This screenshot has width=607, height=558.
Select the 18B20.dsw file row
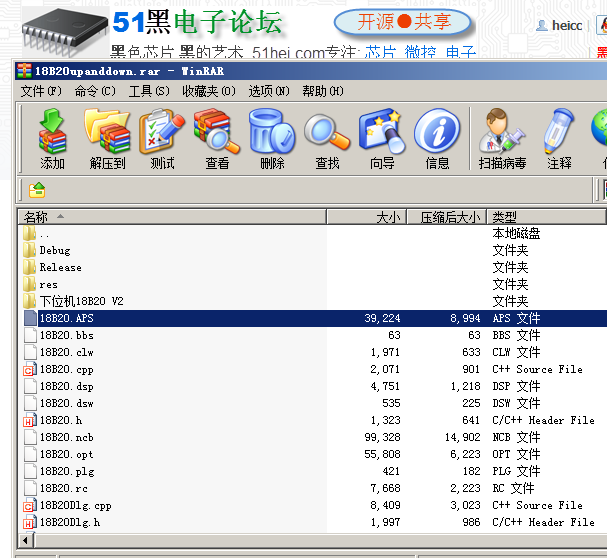pos(312,403)
